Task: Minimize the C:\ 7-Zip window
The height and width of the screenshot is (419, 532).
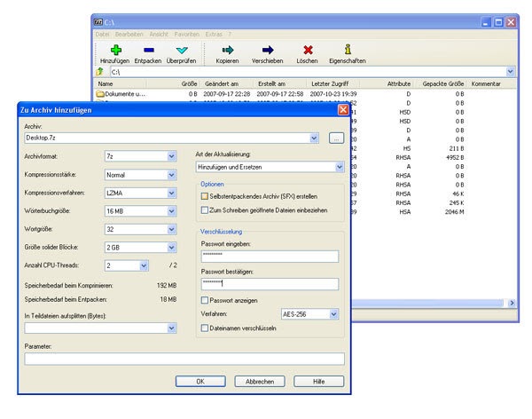Action: [486, 22]
